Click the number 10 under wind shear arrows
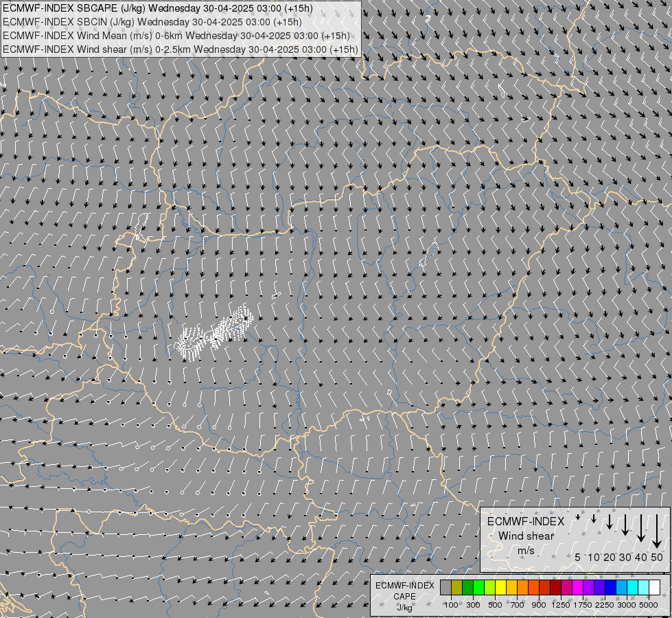The width and height of the screenshot is (672, 618). click(x=594, y=557)
